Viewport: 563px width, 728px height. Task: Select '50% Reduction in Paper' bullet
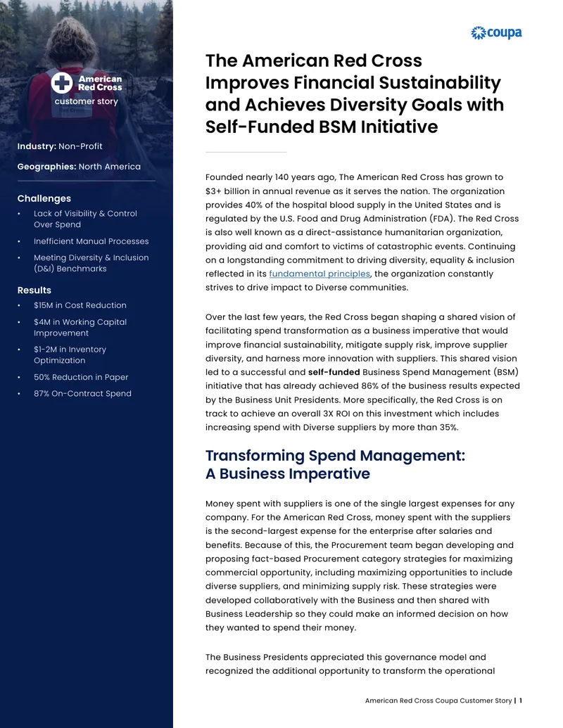[81, 378]
